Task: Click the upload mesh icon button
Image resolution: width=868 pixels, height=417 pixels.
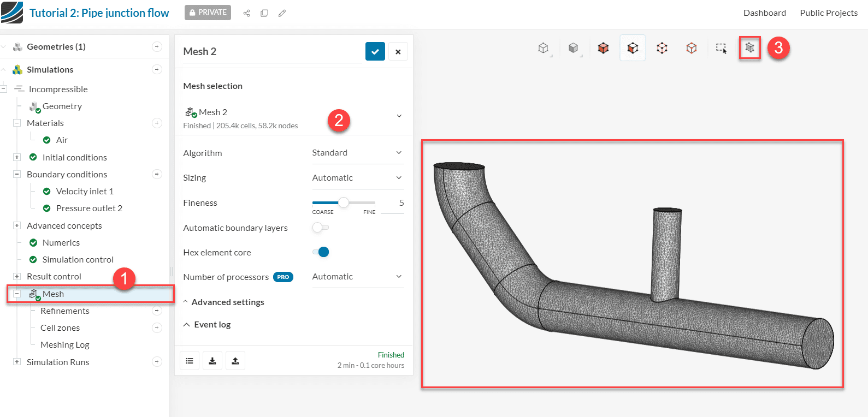Action: coord(235,361)
